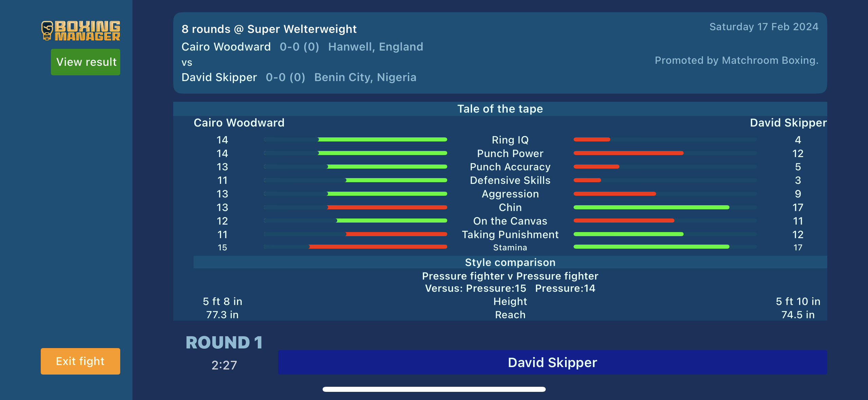Select Cairo Woodward name in fight header

tap(226, 47)
